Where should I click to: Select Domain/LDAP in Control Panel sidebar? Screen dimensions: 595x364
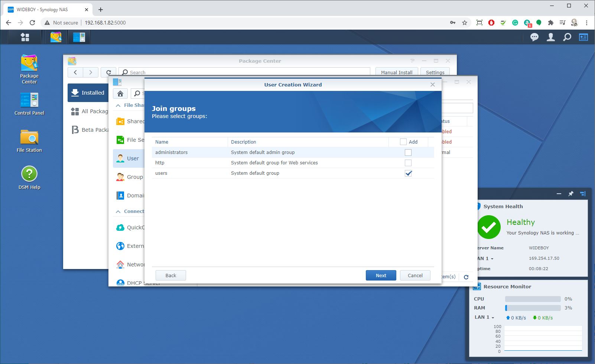coord(129,196)
